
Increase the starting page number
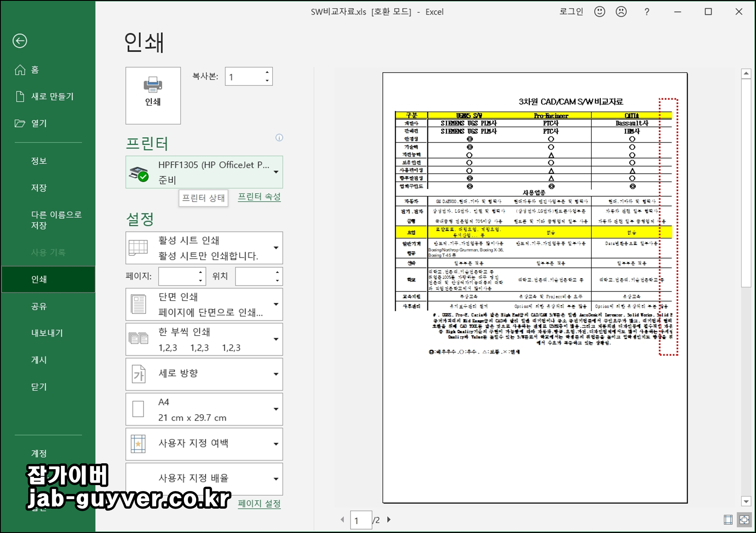click(200, 272)
